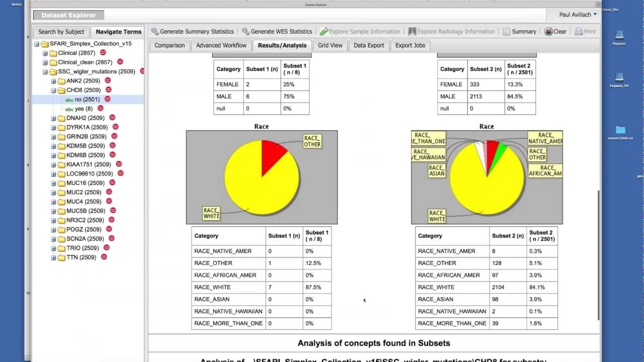Switch to the Advanced Workflow tab

coord(221,45)
